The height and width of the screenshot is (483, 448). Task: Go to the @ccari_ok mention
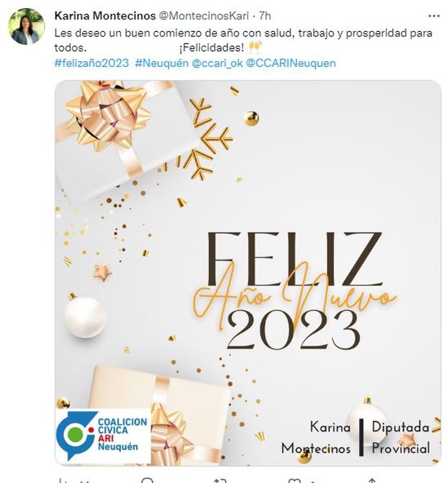(217, 63)
